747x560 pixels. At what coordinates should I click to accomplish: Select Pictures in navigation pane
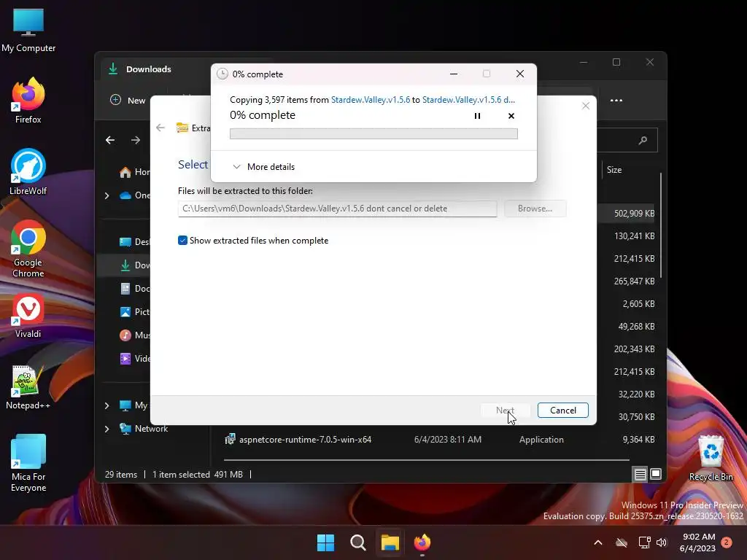(134, 312)
